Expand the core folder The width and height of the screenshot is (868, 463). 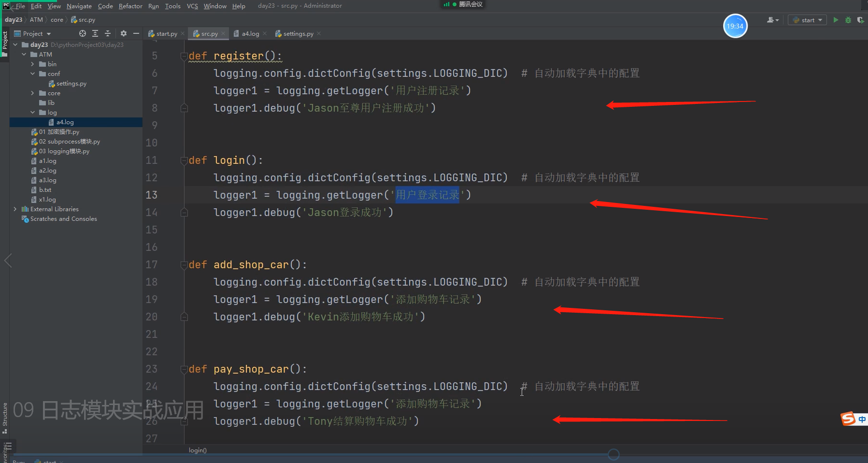point(33,93)
